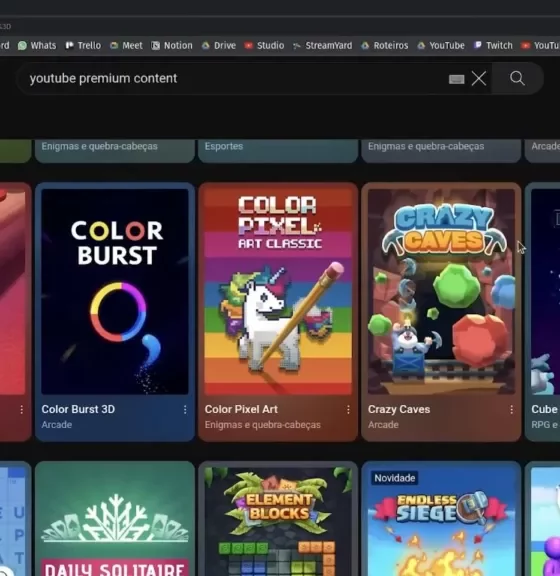The image size is (560, 576).
Task: Open the Drive bookmark
Action: click(219, 46)
